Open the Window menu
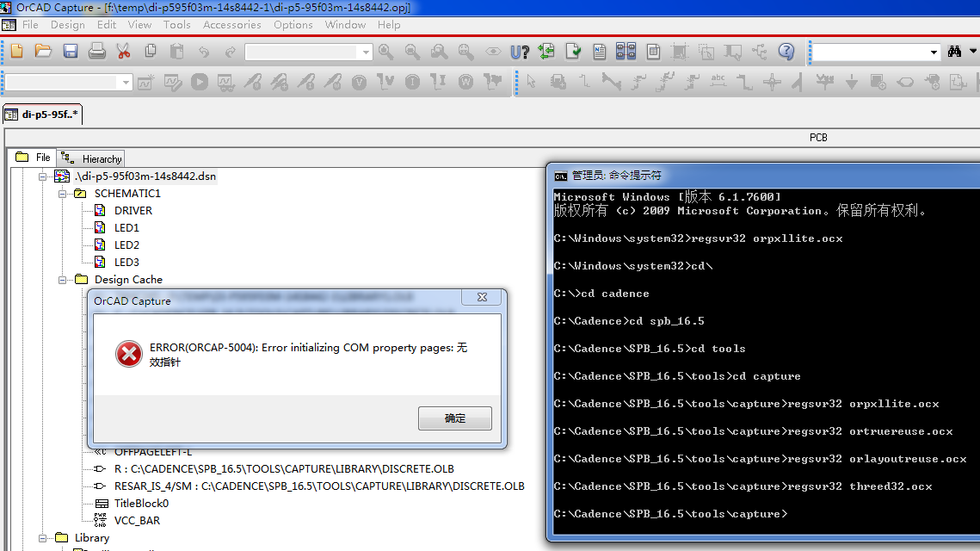The width and height of the screenshot is (980, 551). pos(345,25)
